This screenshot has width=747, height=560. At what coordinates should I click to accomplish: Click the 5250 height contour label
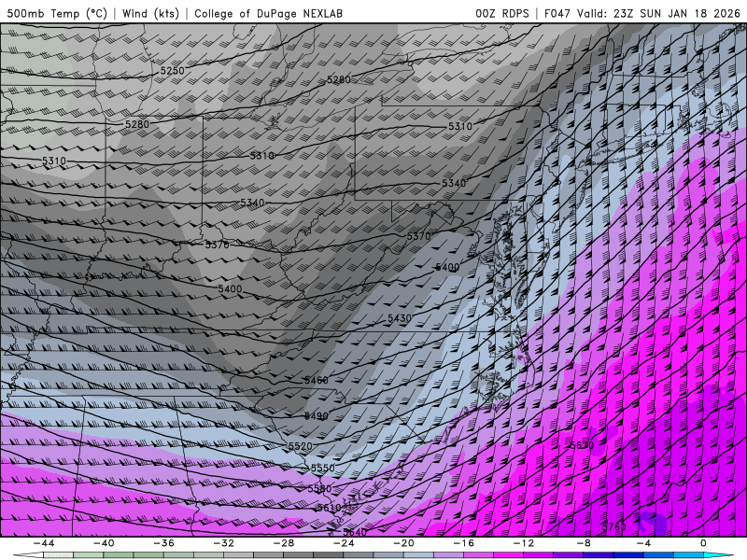click(172, 71)
